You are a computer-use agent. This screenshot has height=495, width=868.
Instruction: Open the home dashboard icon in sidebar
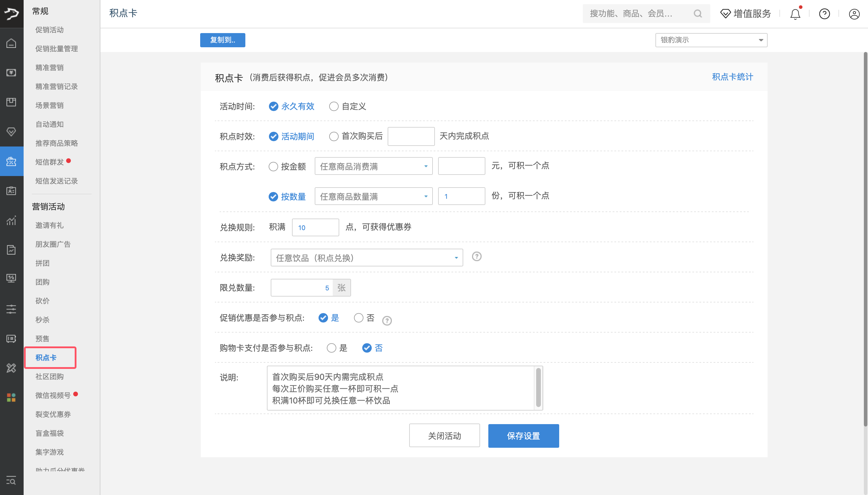[x=11, y=43]
